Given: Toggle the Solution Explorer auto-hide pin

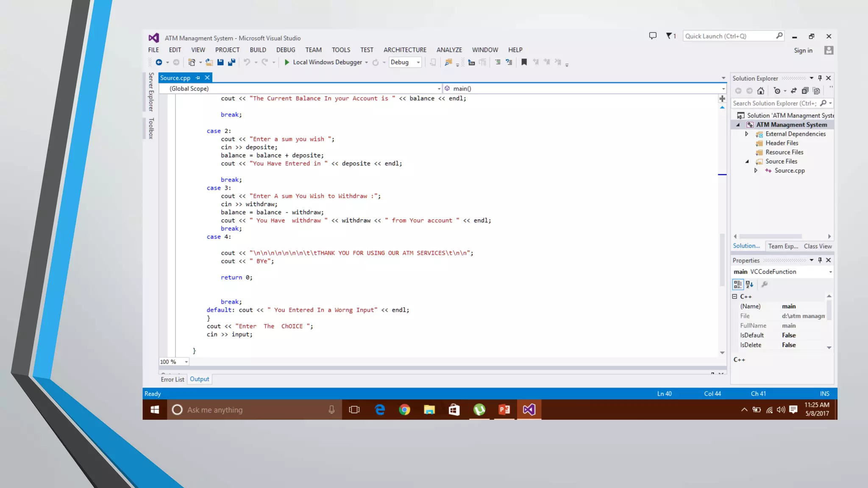Looking at the screenshot, I should (820, 78).
